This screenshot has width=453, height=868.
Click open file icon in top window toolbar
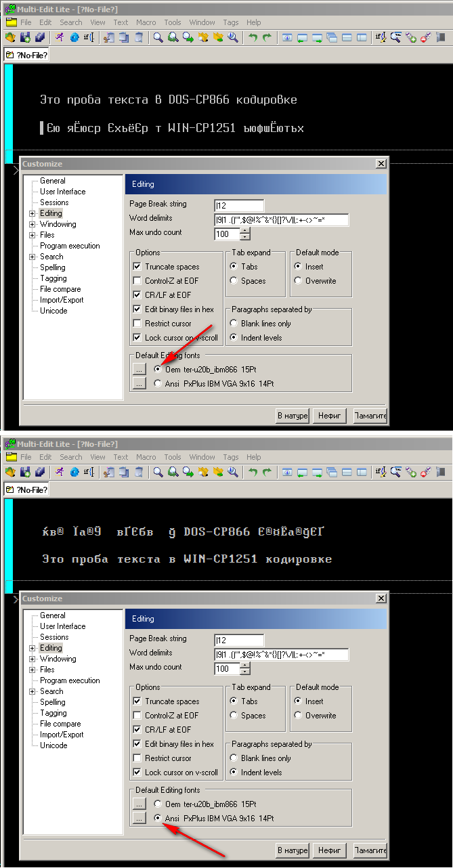coord(10,37)
